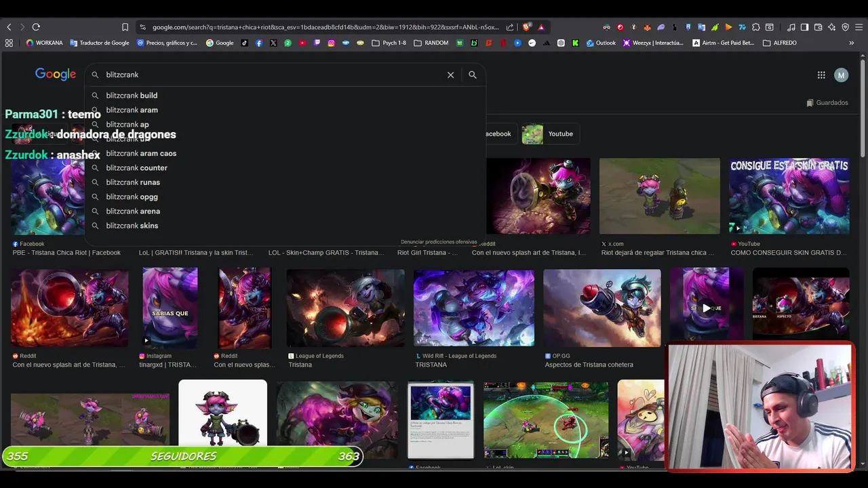868x488 pixels.
Task: Select suggestion 'blitzcrank skins'
Action: [285, 226]
